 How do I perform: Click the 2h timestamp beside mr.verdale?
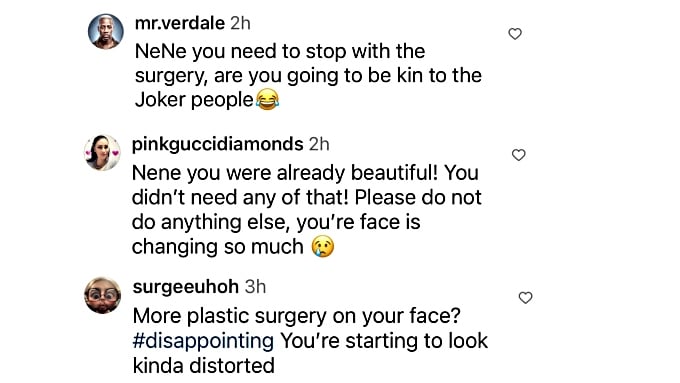coord(240,23)
